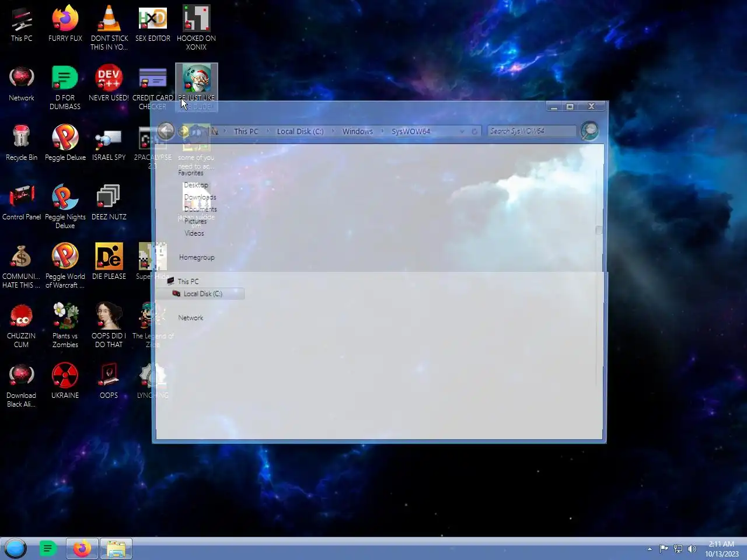Expand the chevron after Windows breadcrumb
The width and height of the screenshot is (747, 560).
(383, 131)
